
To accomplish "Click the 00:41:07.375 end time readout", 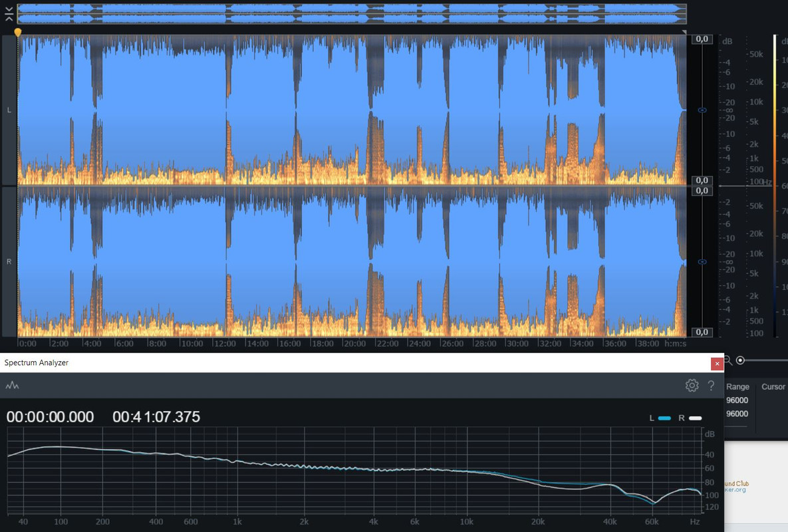I will click(156, 417).
